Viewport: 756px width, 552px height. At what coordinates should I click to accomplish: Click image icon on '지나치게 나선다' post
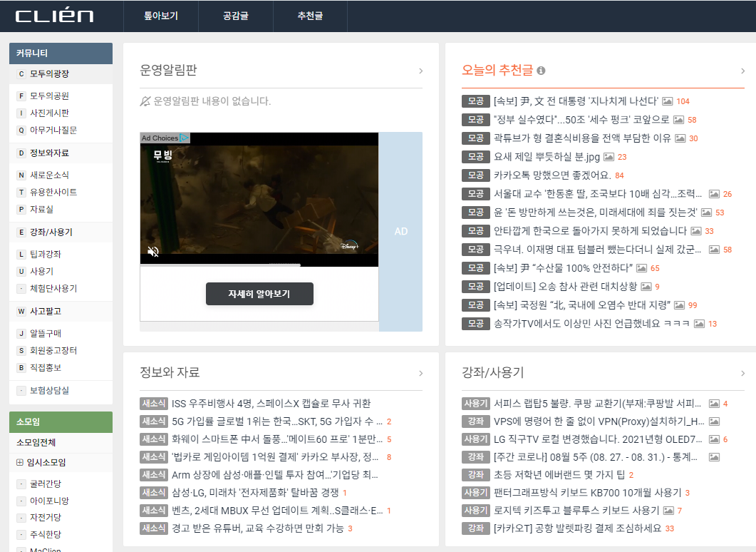point(667,101)
